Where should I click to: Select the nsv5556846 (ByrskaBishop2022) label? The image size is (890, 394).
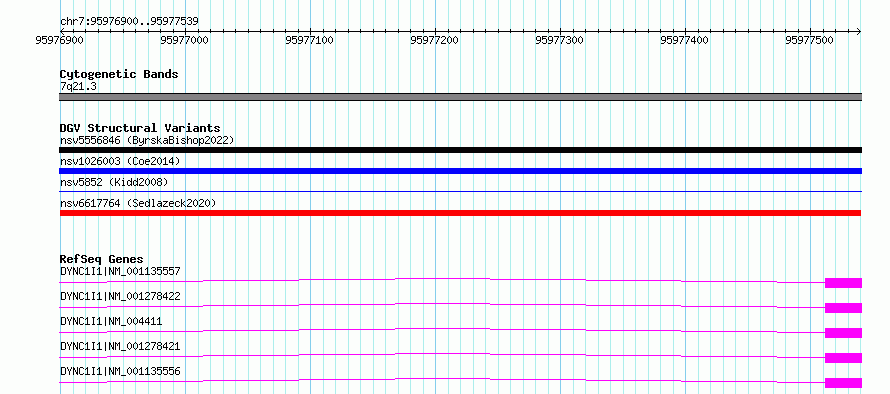click(147, 140)
